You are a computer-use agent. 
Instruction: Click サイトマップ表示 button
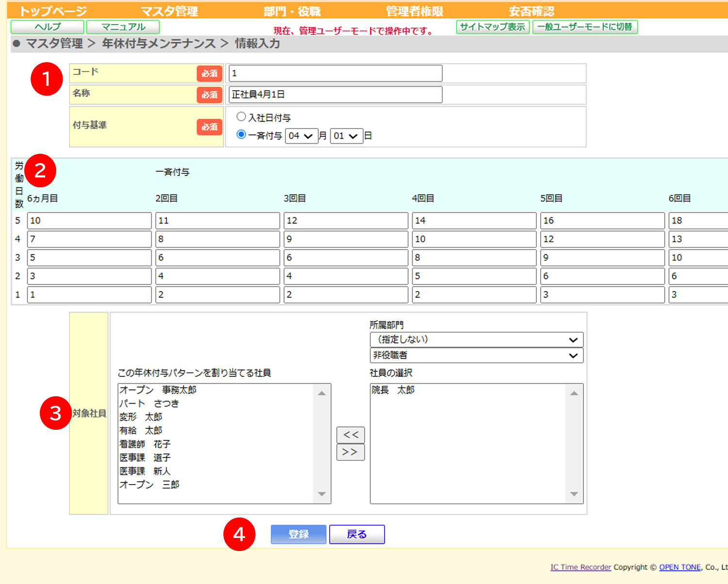493,27
